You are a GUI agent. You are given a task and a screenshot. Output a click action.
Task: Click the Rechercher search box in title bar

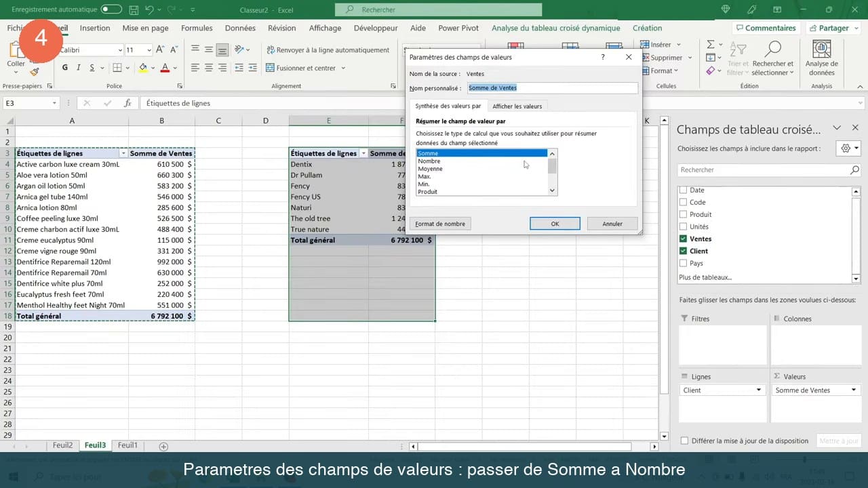438,9
